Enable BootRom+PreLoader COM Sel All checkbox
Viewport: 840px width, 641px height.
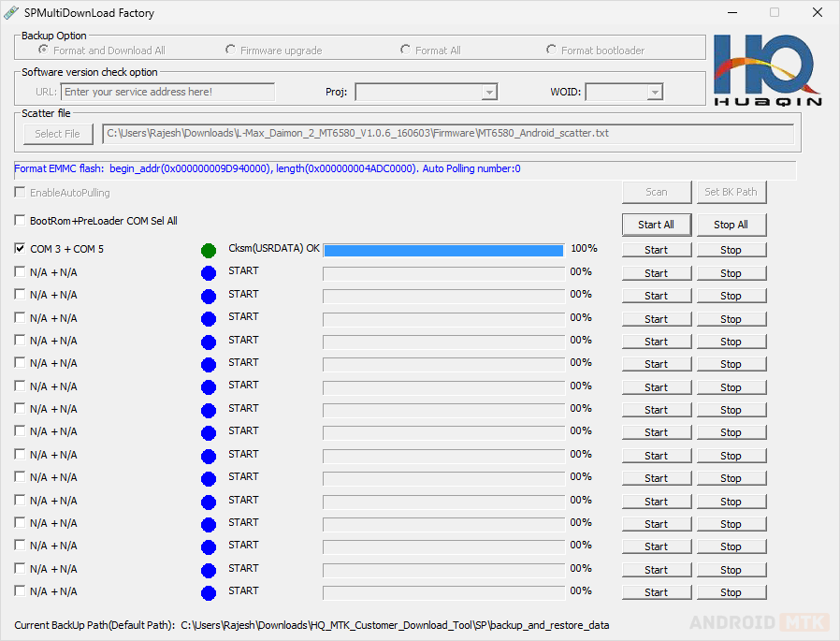tap(21, 221)
